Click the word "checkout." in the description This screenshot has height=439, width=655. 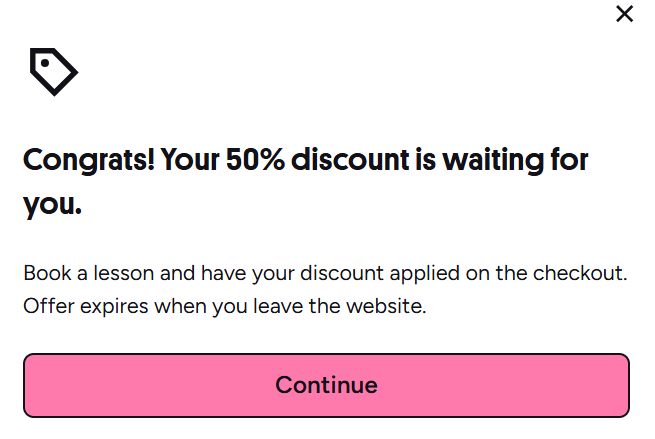[580, 273]
